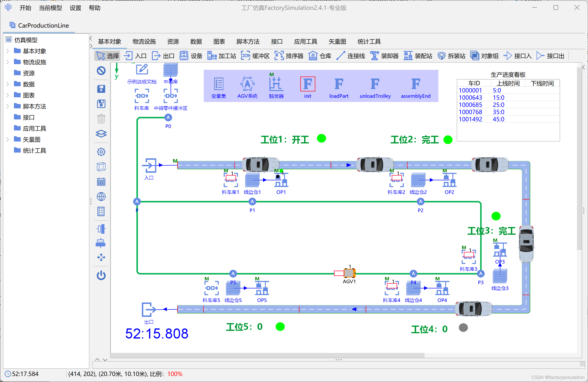588x382 pixels.
Task: Switch to the 统计工具 tab
Action: pyautogui.click(x=368, y=42)
